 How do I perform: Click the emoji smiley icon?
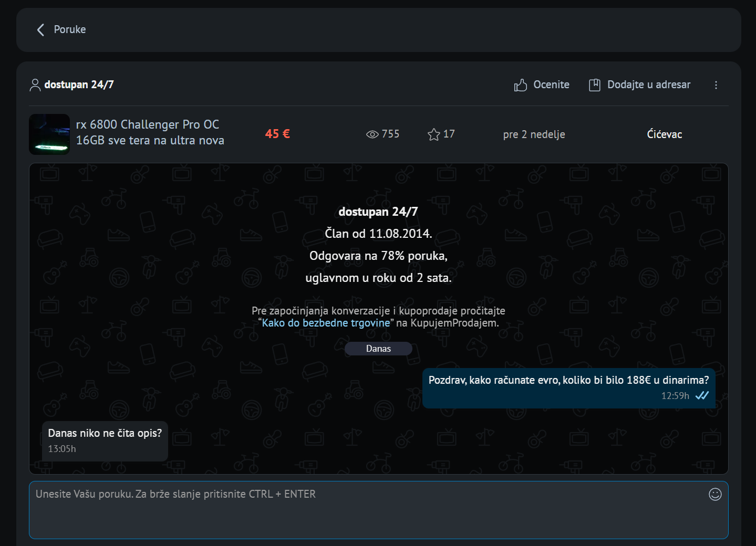(x=715, y=494)
